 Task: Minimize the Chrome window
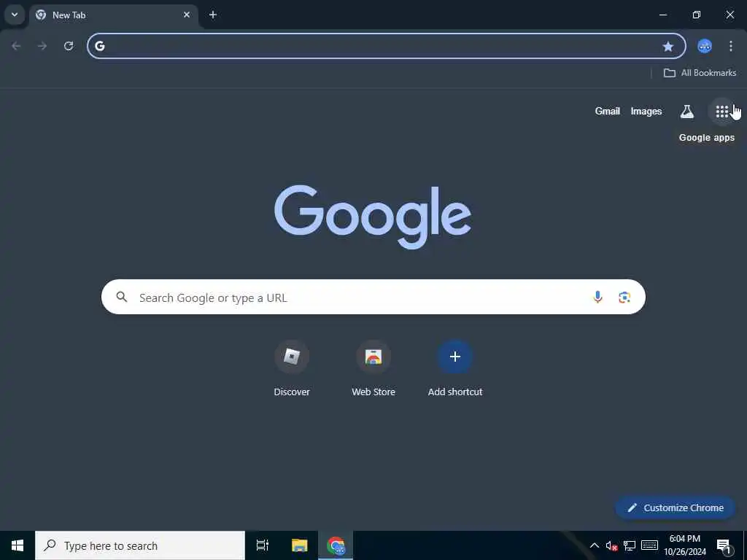point(662,15)
